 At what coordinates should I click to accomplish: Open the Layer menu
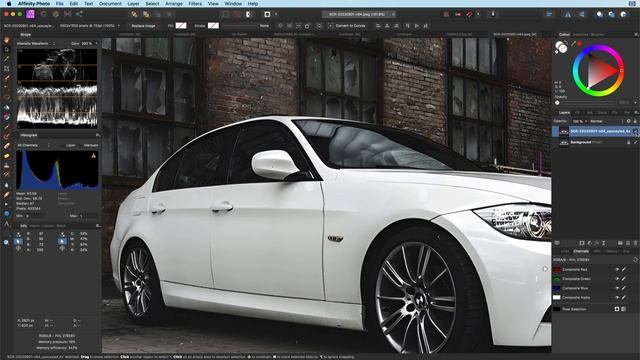[x=133, y=4]
